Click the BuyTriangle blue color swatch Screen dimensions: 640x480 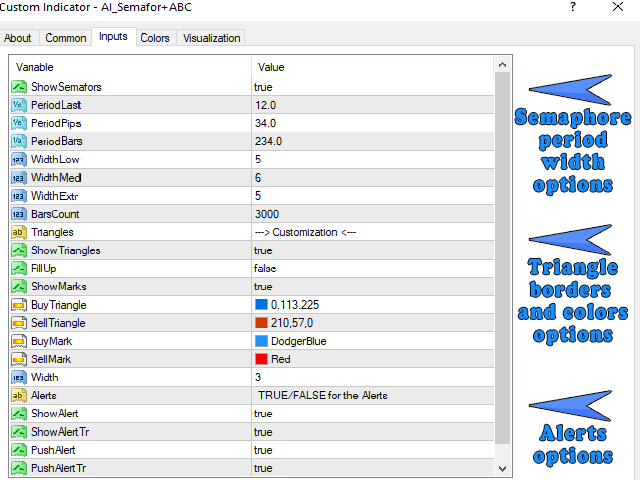pyautogui.click(x=262, y=305)
